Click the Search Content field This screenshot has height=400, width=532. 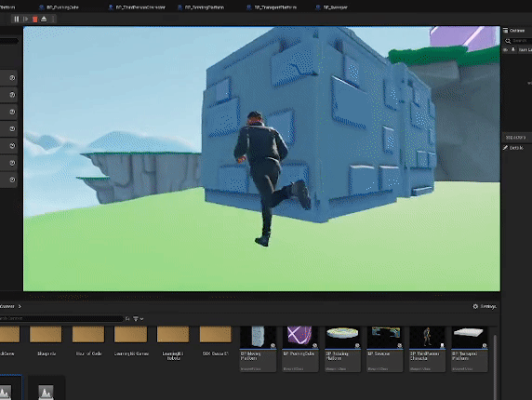click(x=61, y=318)
